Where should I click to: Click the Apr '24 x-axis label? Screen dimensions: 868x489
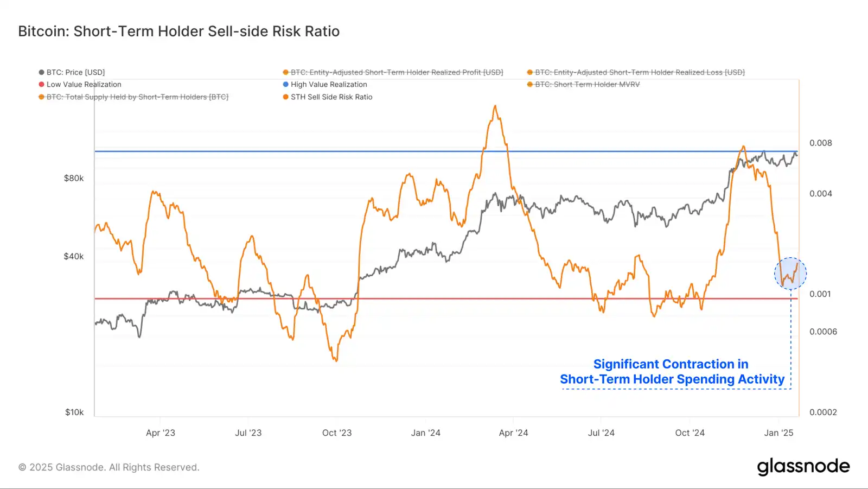point(513,433)
